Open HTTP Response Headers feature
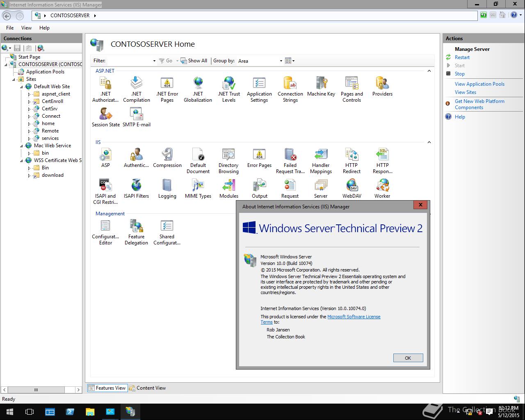 382,161
